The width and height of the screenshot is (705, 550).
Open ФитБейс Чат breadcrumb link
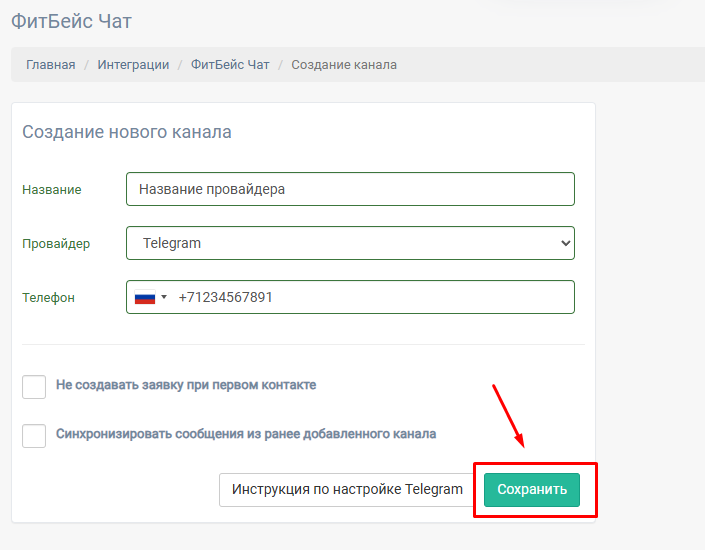230,65
